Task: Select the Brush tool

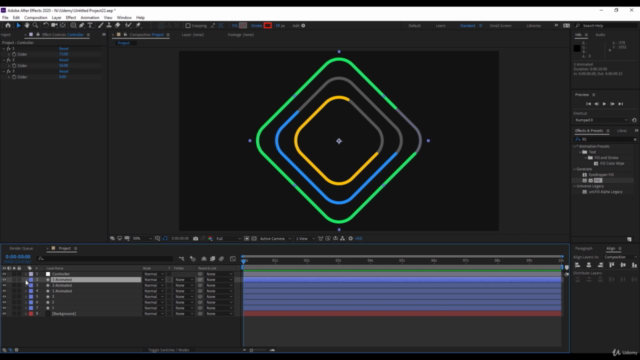Action: point(100,25)
